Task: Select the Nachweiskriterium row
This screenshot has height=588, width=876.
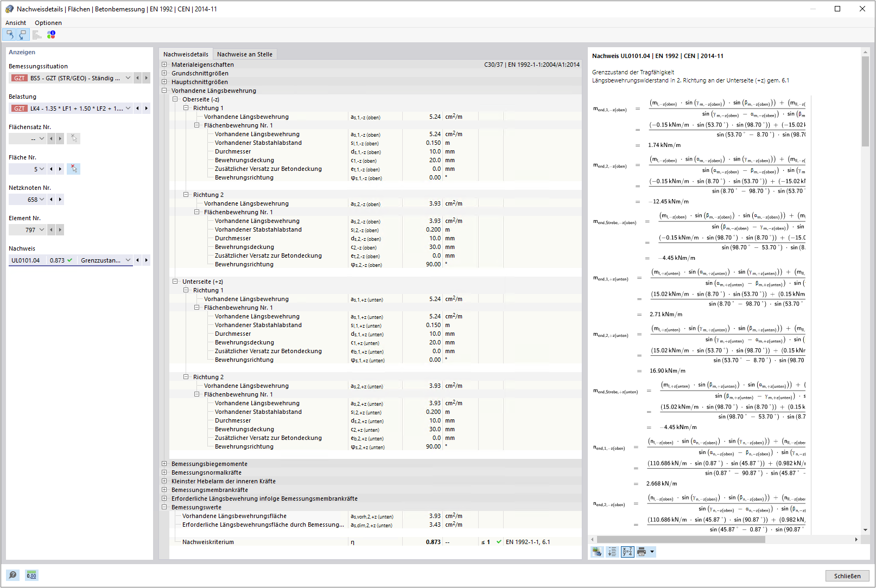Action: coord(376,542)
